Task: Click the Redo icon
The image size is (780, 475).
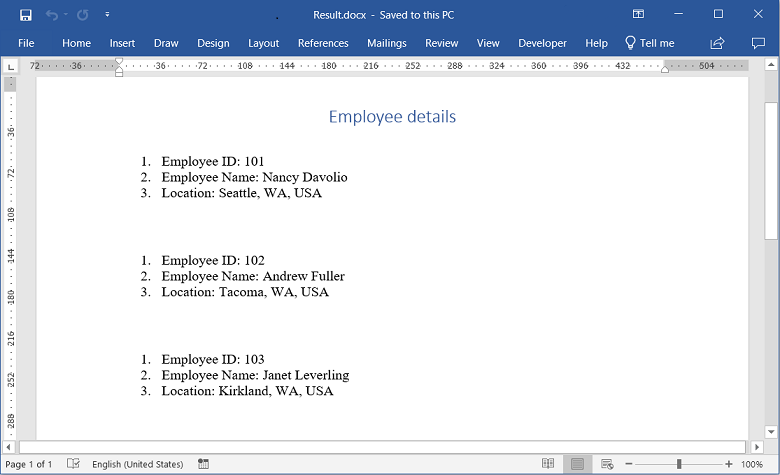Action: tap(83, 15)
